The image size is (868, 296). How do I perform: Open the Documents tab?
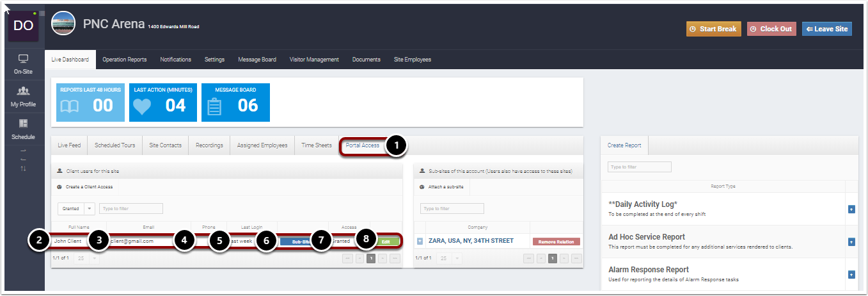pyautogui.click(x=367, y=60)
